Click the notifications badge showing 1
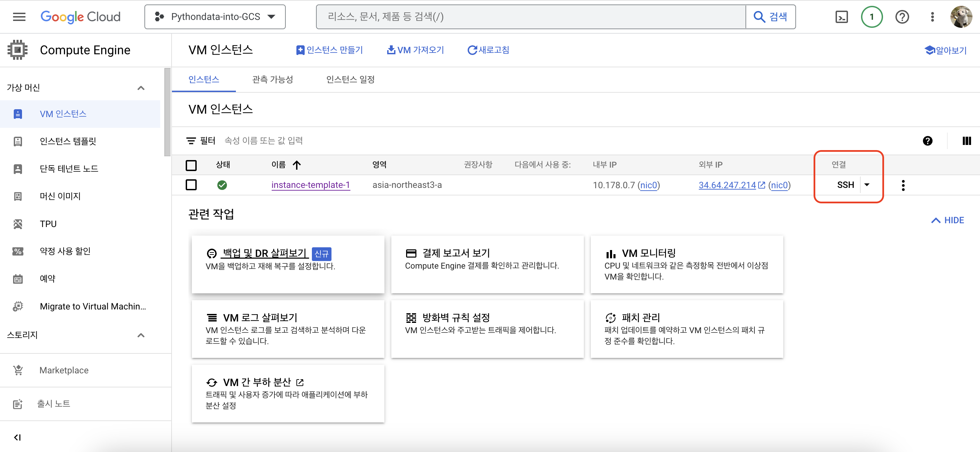This screenshot has height=452, width=980. point(871,17)
